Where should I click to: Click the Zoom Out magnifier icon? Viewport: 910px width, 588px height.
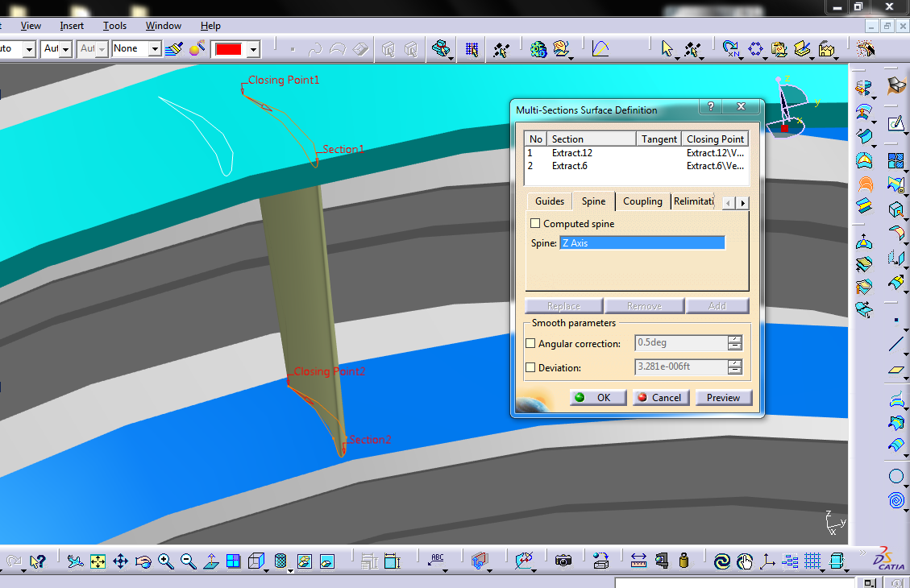coord(189,561)
